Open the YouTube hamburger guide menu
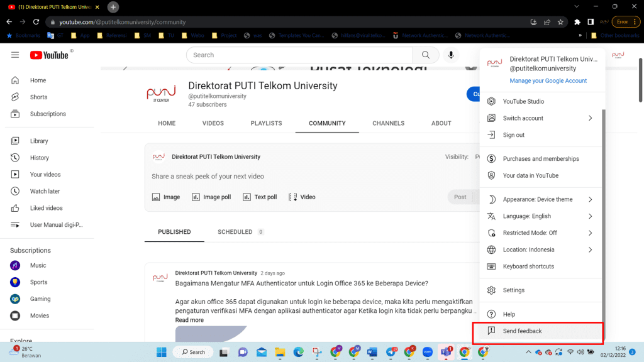The height and width of the screenshot is (362, 644). click(x=15, y=55)
